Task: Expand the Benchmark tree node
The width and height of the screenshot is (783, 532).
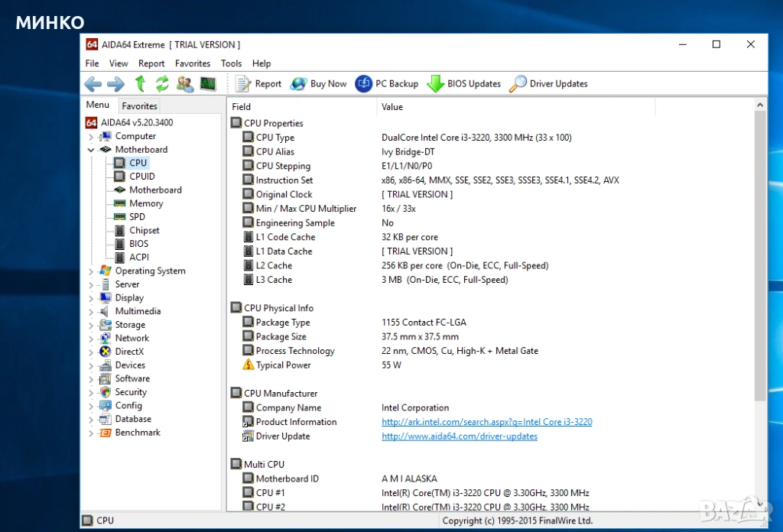Action: [x=91, y=433]
